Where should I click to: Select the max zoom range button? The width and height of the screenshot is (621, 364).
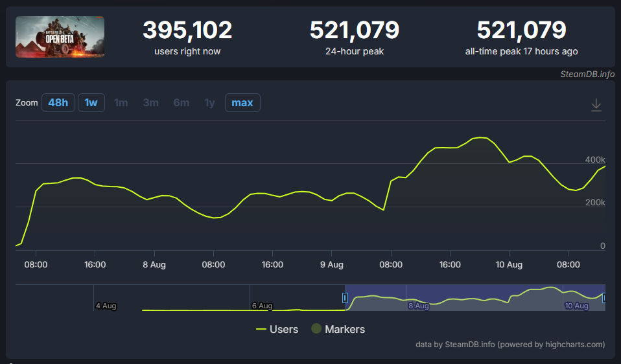[x=242, y=103]
